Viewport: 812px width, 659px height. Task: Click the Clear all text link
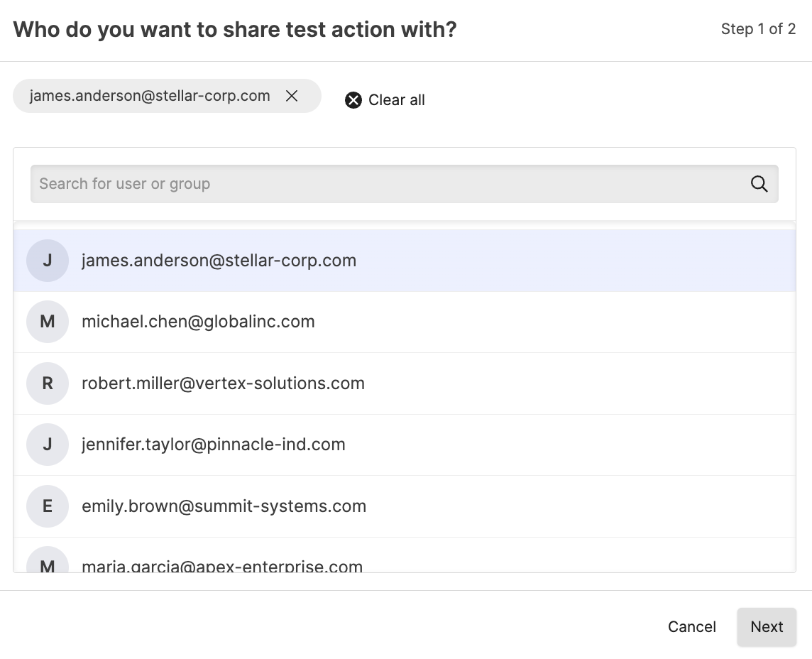tap(396, 100)
